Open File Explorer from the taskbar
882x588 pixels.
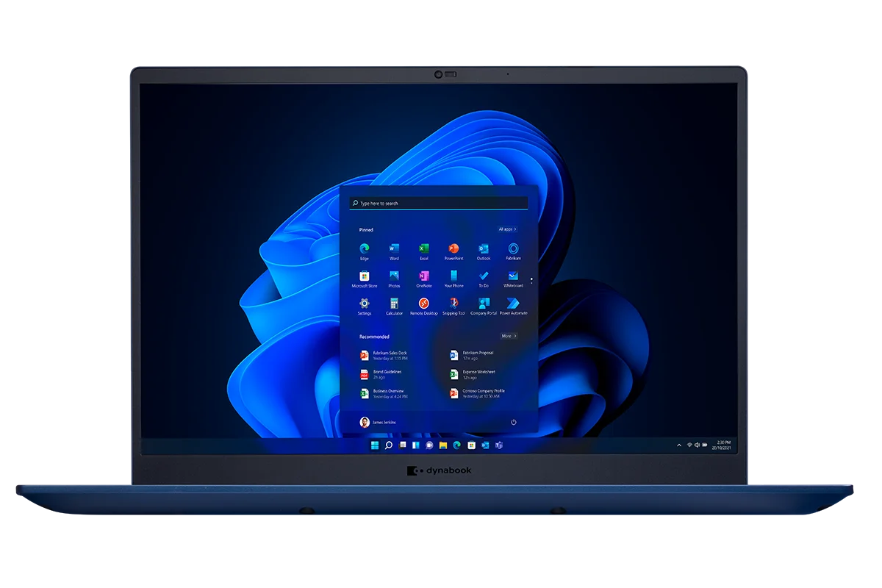443,445
